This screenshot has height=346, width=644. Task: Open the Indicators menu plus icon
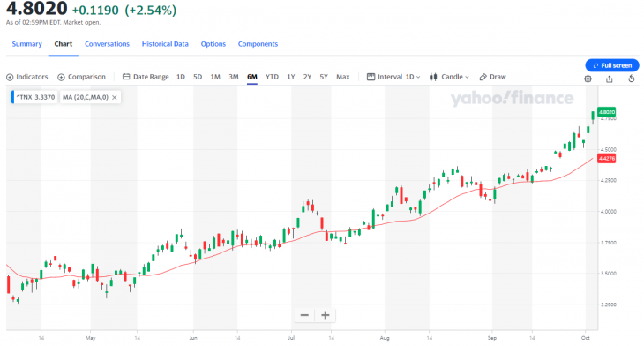pyautogui.click(x=10, y=78)
